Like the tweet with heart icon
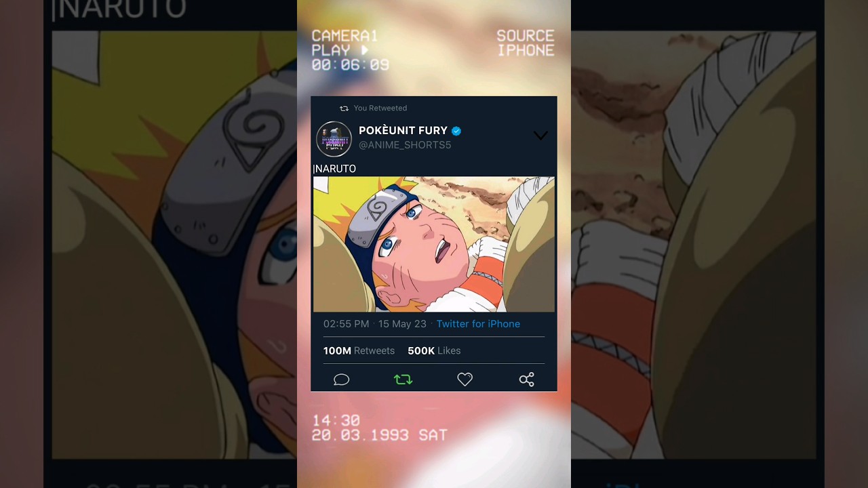Screen dimensions: 868x488 pos(465,380)
